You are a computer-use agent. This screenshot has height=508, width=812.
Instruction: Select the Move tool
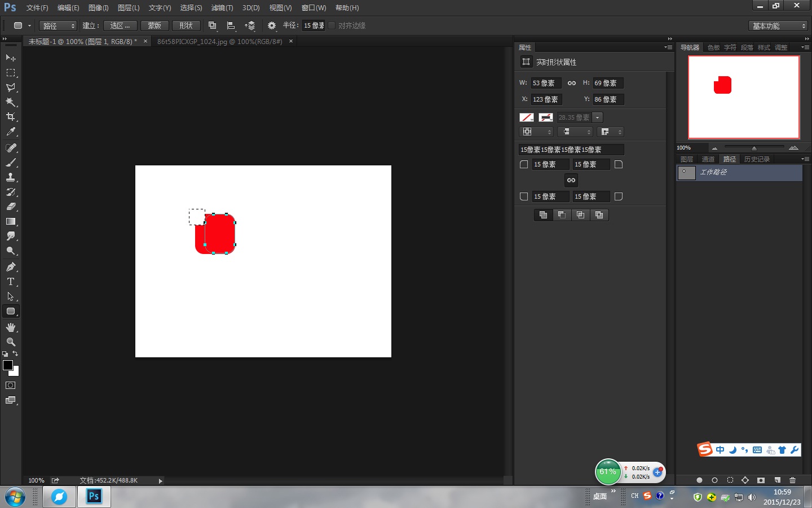tap(11, 58)
